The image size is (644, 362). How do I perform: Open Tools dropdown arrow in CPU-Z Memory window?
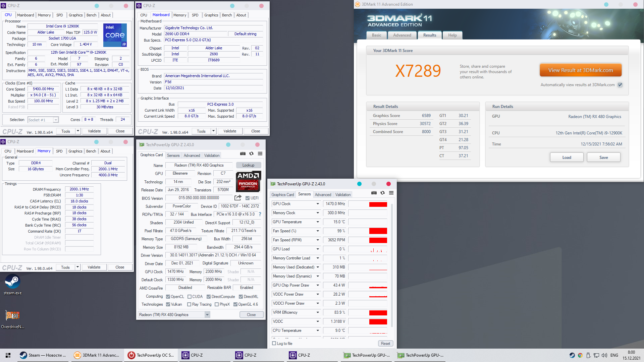pyautogui.click(x=77, y=267)
